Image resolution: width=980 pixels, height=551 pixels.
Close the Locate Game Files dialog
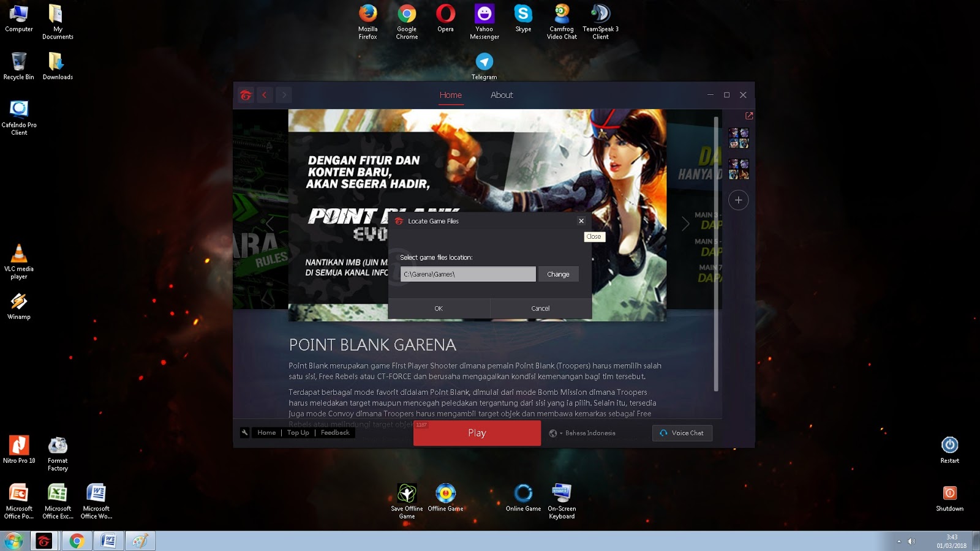[x=581, y=221]
